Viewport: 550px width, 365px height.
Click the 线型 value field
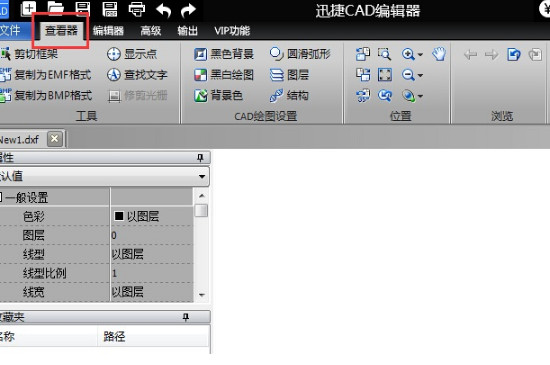coord(152,254)
